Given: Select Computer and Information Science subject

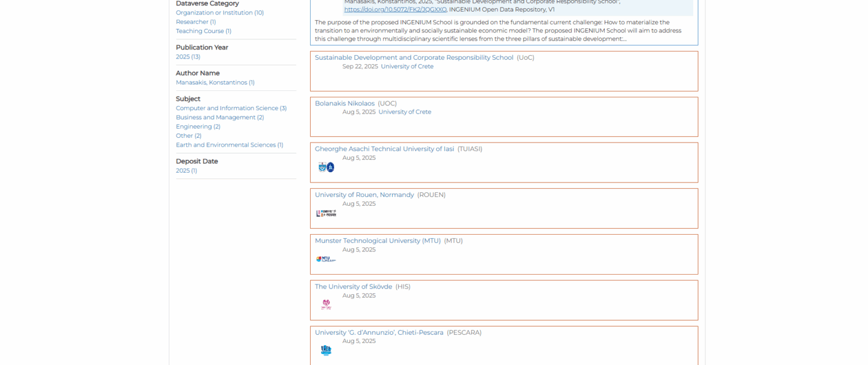Looking at the screenshot, I should pyautogui.click(x=231, y=108).
